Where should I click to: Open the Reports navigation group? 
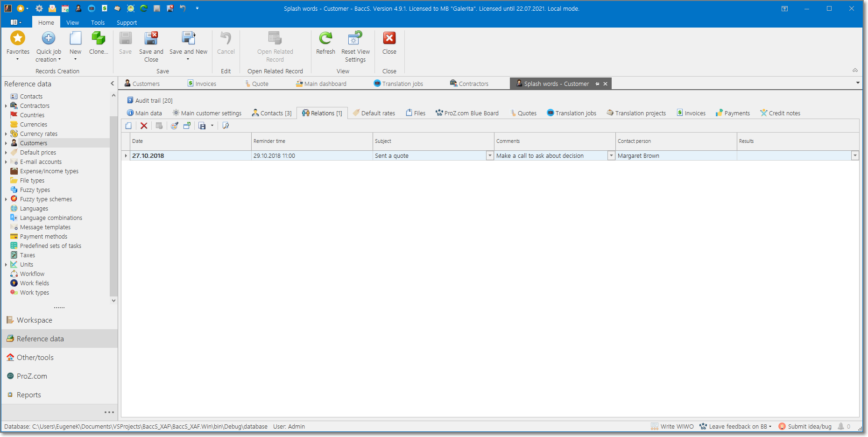coord(59,395)
